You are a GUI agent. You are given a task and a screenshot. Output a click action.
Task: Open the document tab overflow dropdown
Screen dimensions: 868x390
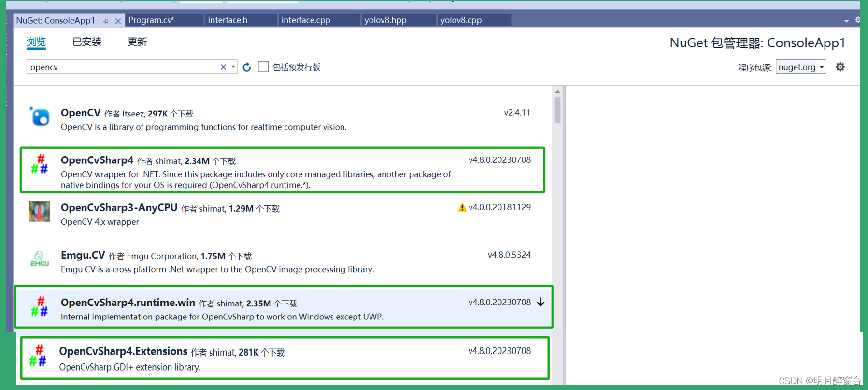(846, 21)
